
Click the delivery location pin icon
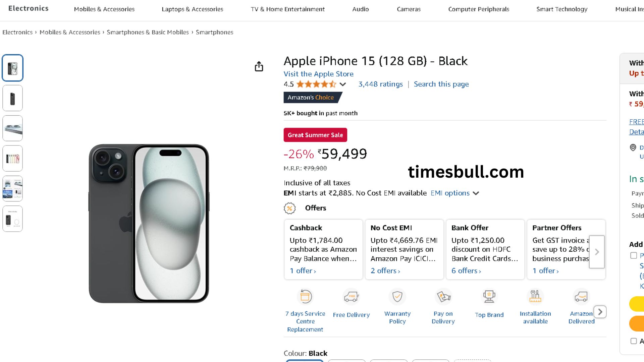coord(633,147)
